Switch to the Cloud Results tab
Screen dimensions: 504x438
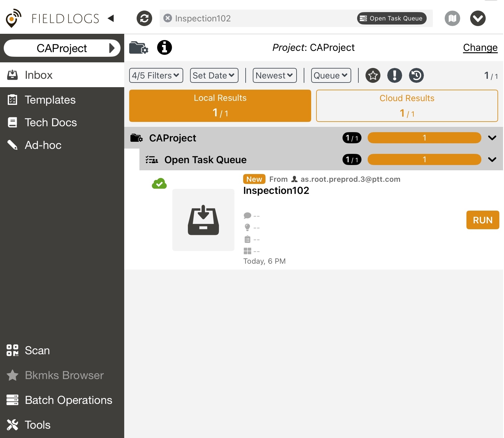tap(407, 106)
